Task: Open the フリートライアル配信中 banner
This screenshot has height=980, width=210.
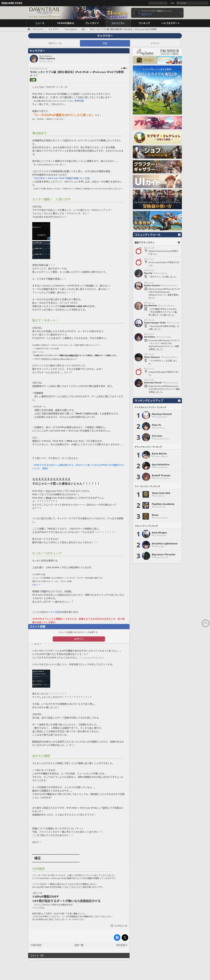Action: coord(157,90)
